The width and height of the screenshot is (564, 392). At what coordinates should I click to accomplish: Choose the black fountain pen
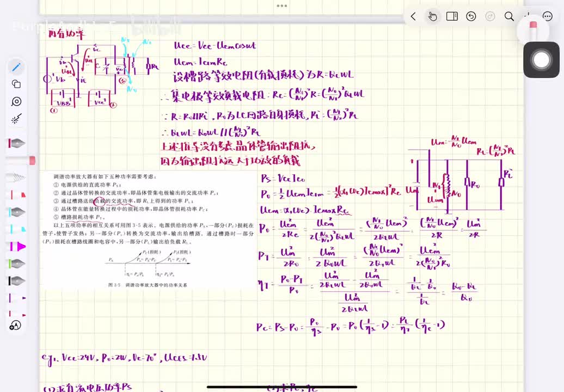pos(16,281)
